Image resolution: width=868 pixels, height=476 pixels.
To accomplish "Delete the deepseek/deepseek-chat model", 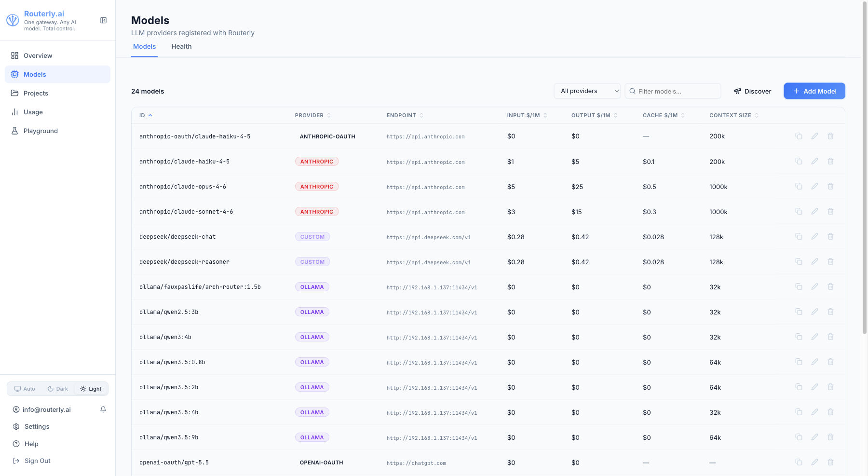I will coord(830,236).
